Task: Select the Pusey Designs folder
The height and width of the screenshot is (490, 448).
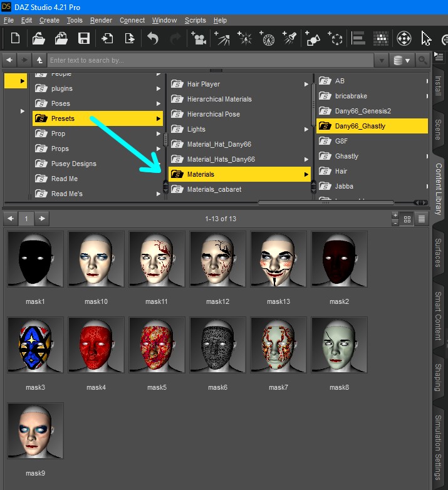Action: (98, 164)
